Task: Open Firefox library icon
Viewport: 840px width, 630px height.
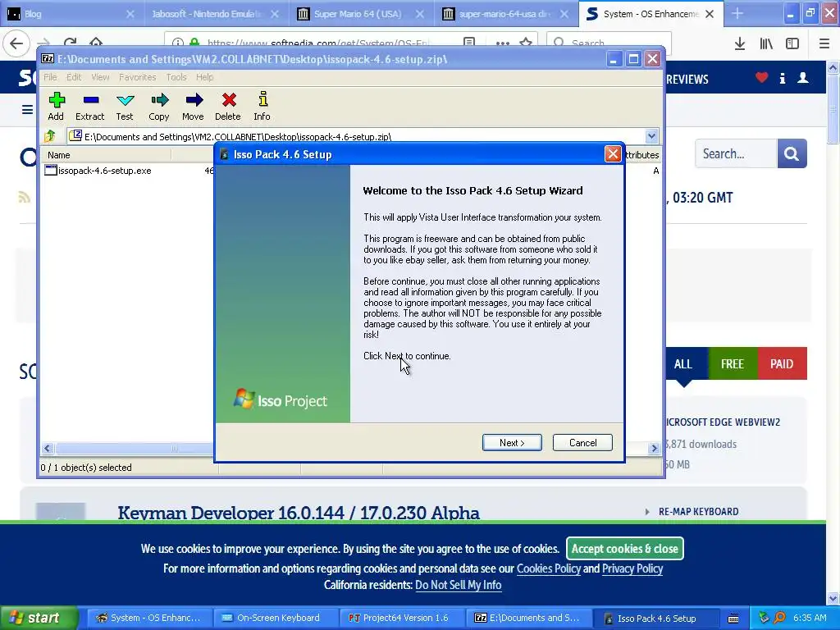Action: pos(766,44)
